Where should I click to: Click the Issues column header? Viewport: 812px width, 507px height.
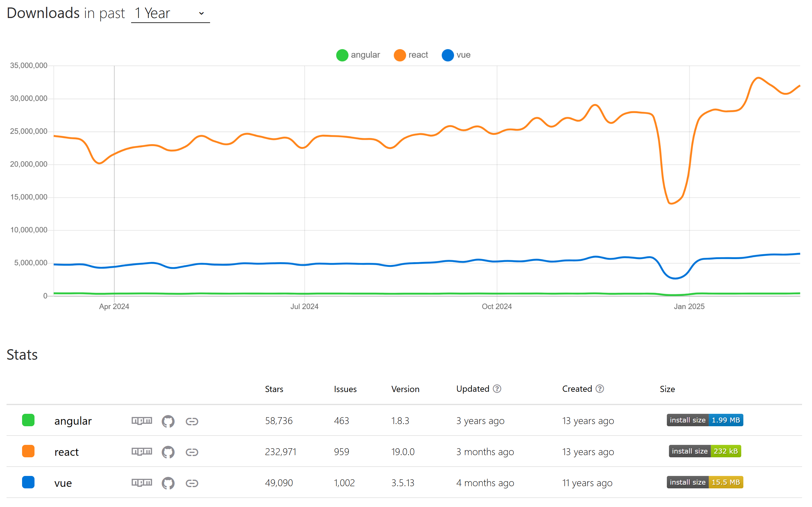coord(345,389)
